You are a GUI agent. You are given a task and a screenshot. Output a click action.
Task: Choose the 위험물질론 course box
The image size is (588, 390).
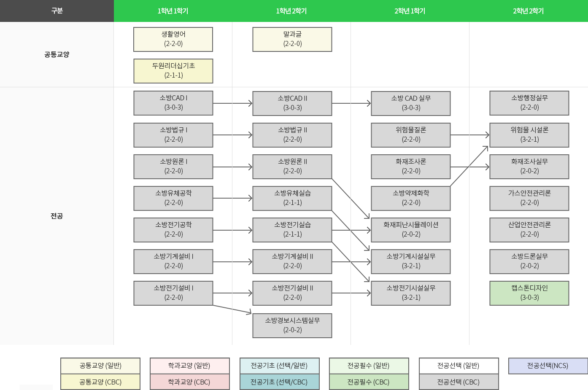pos(411,135)
